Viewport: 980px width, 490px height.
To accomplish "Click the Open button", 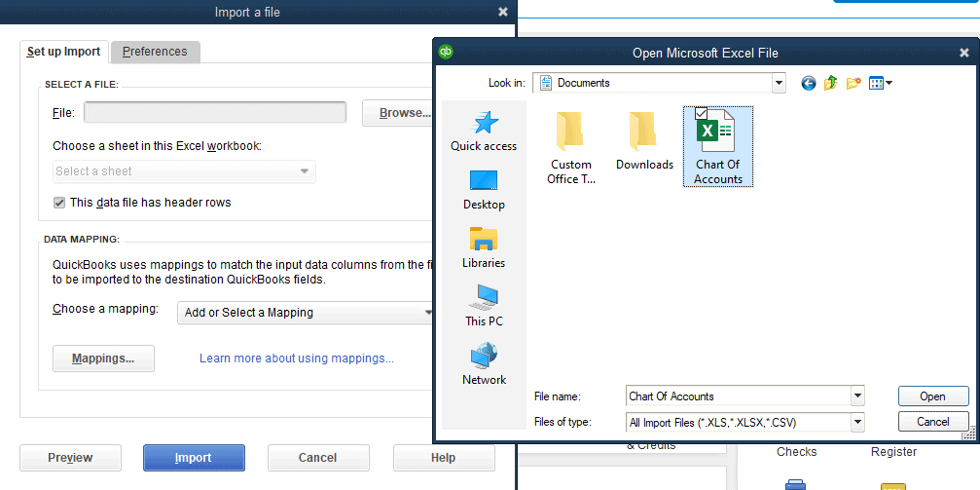I will (933, 396).
